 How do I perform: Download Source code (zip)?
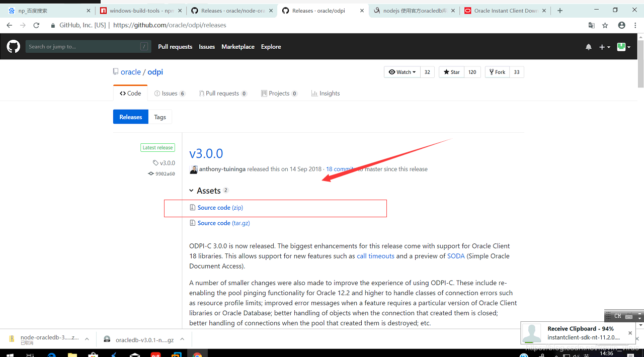pyautogui.click(x=220, y=208)
